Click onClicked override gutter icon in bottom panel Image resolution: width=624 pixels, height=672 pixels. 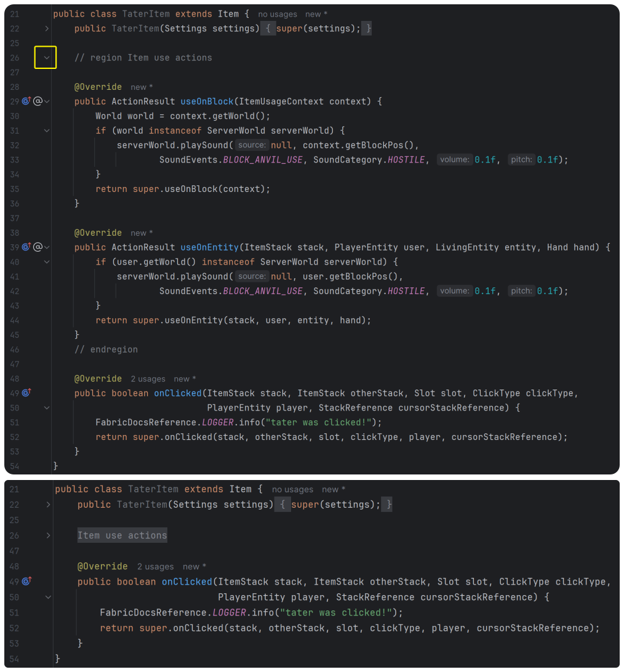[x=26, y=581]
